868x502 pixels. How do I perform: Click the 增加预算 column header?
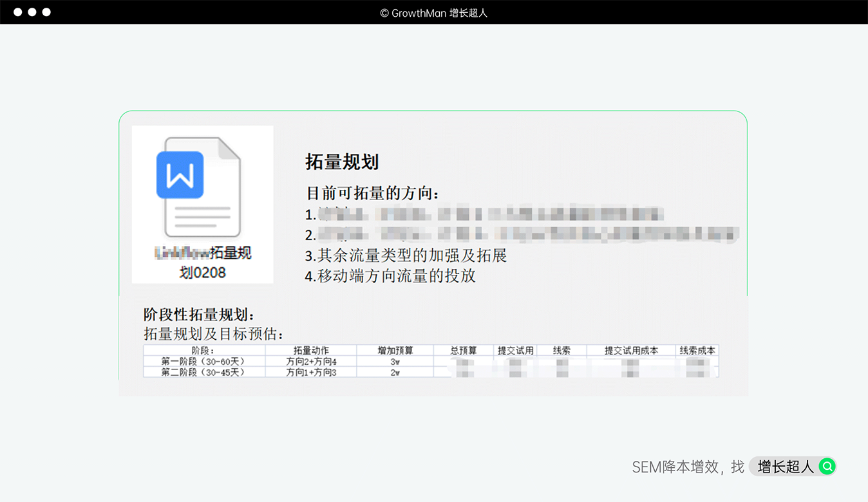coord(395,351)
